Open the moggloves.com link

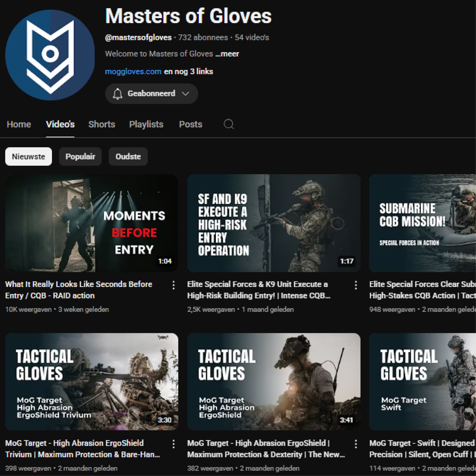[133, 71]
